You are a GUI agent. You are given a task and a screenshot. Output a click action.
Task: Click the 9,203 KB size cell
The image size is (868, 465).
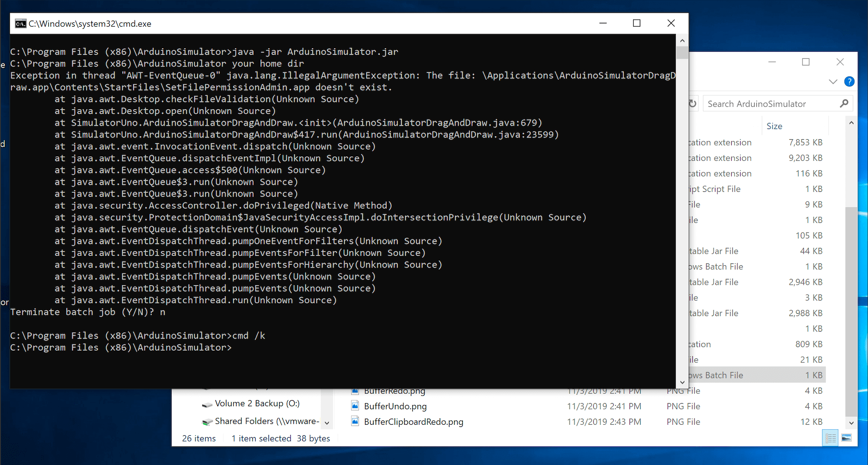(805, 158)
